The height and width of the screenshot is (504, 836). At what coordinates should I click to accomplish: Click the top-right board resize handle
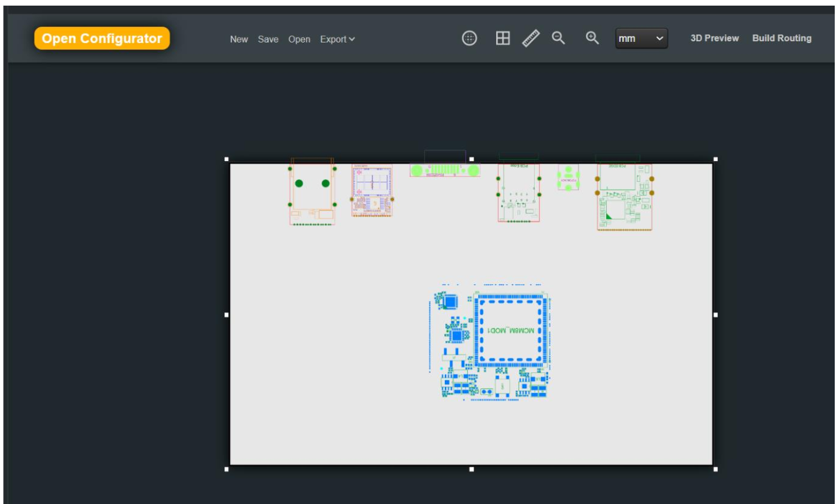tap(715, 159)
